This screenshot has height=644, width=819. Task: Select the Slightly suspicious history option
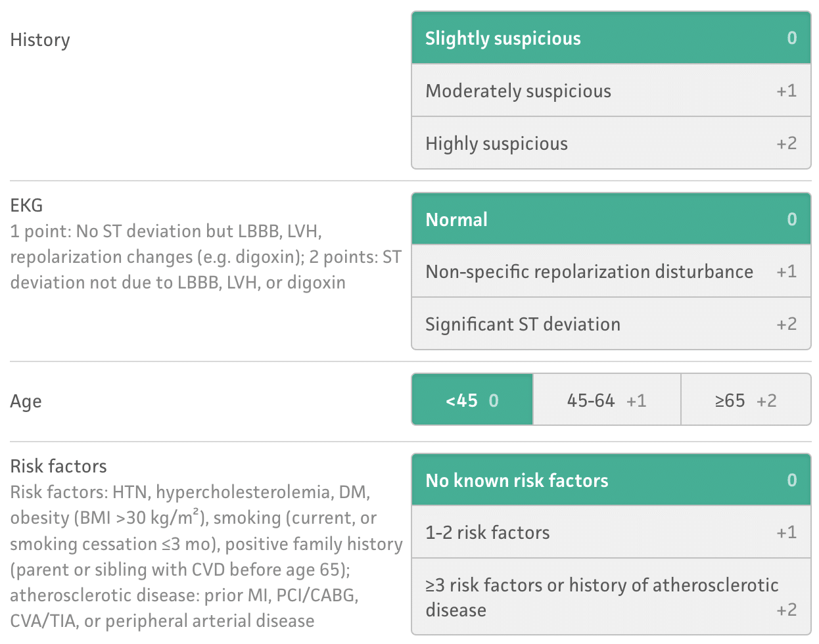(611, 38)
